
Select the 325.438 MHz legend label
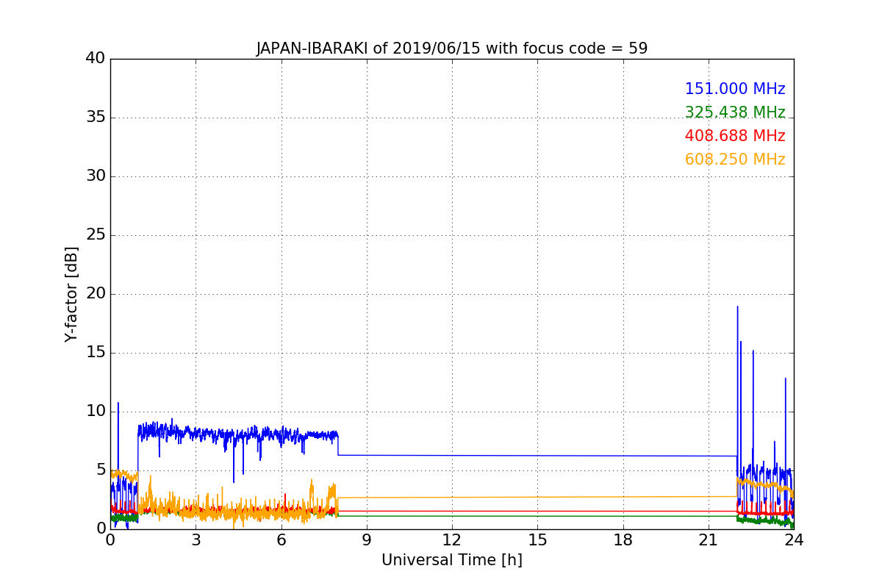coord(735,112)
